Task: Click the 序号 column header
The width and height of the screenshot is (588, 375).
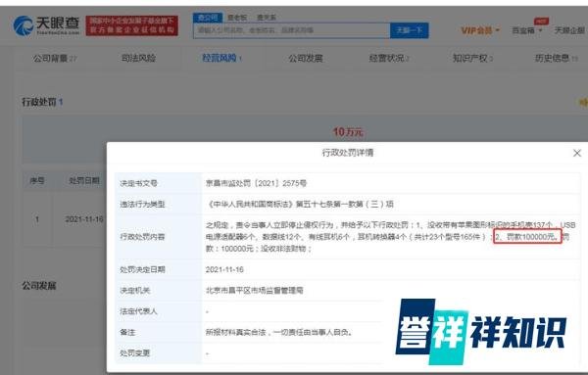Action: (37, 180)
